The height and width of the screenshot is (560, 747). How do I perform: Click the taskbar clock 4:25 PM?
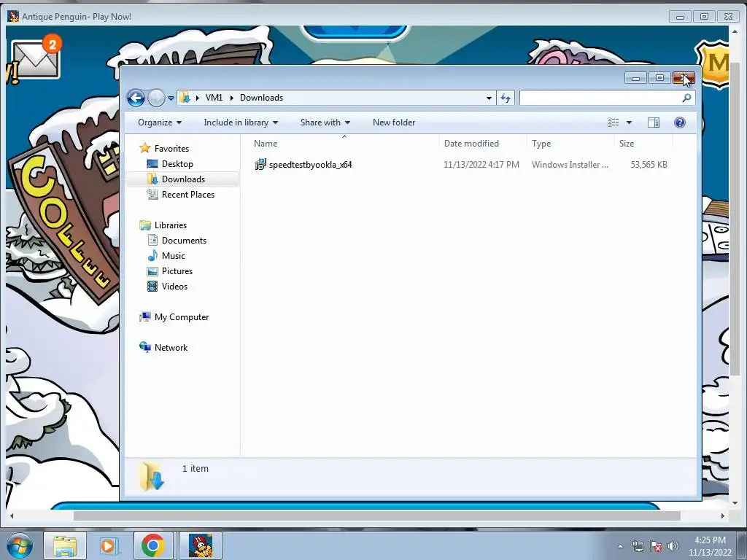[x=710, y=540]
